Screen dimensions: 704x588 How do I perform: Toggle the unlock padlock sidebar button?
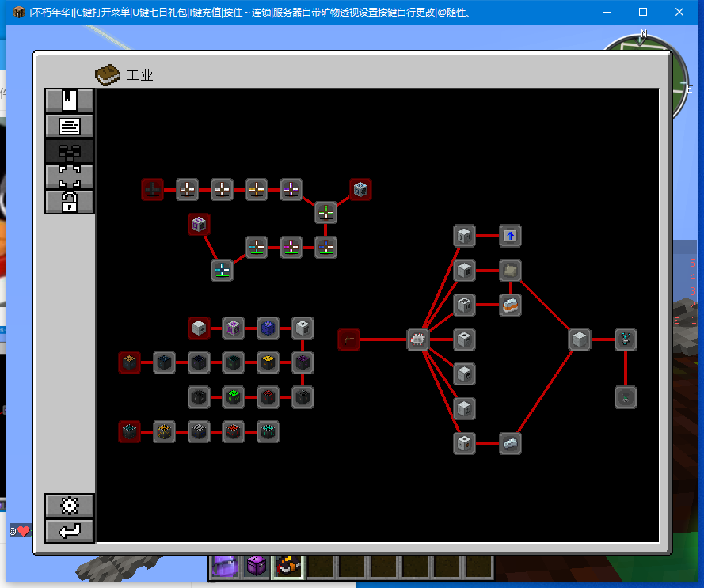(x=70, y=202)
